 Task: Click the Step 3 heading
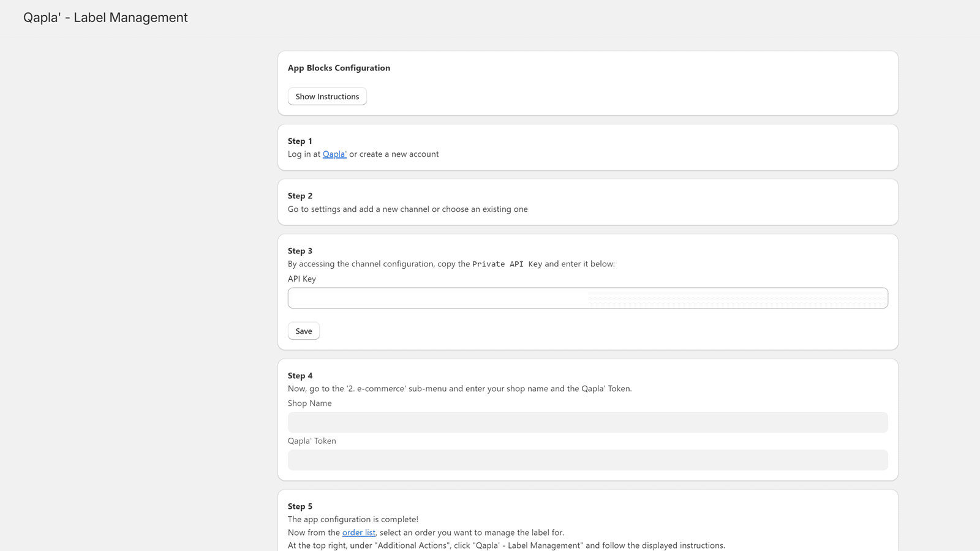pos(300,251)
